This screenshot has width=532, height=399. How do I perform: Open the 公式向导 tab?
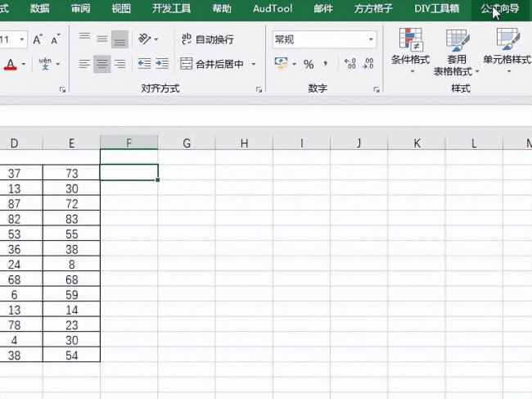(x=500, y=8)
